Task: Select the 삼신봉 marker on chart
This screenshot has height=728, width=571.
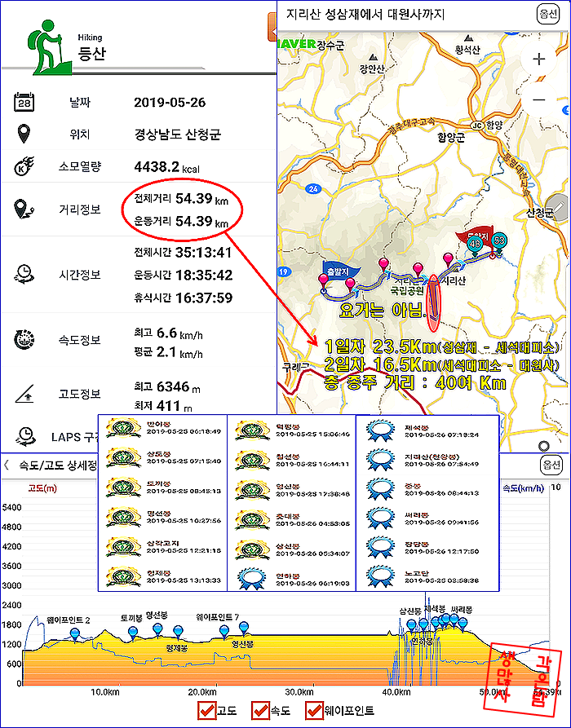Action: pyautogui.click(x=411, y=625)
